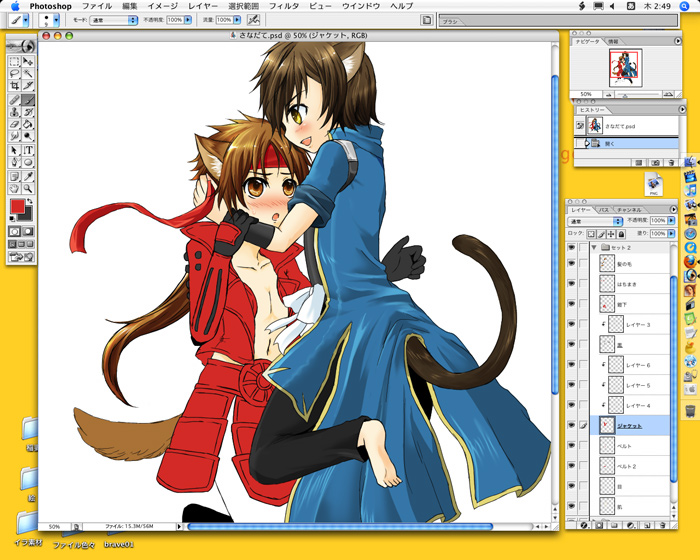Click the create new set folder button
Viewport: 700px width, 560px height.
pos(615,526)
